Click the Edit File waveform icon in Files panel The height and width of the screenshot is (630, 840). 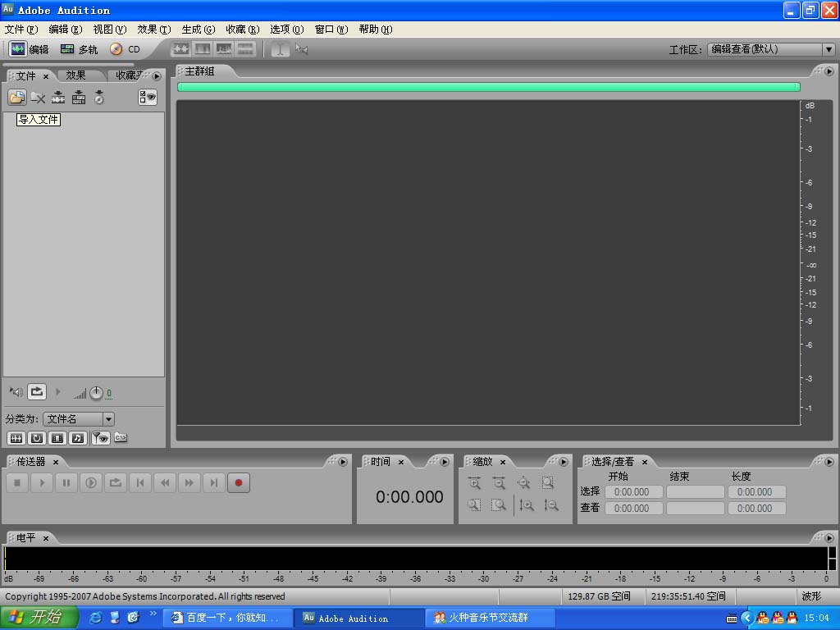click(x=58, y=98)
